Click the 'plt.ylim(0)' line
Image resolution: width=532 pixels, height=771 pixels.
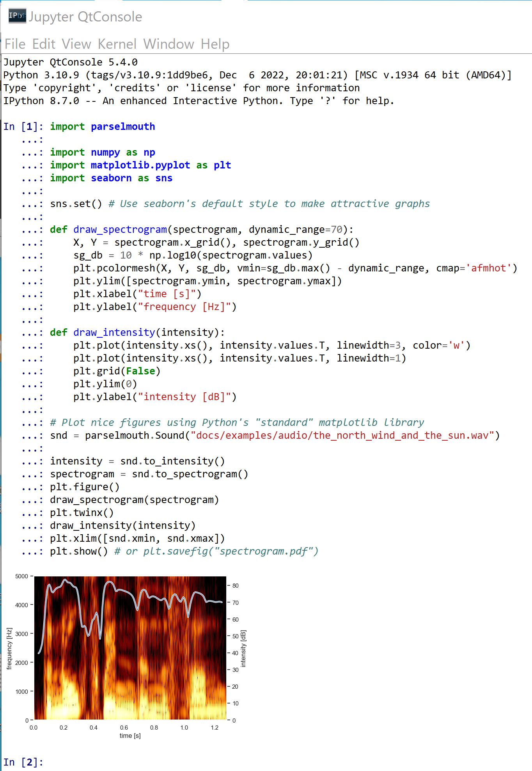tap(105, 384)
